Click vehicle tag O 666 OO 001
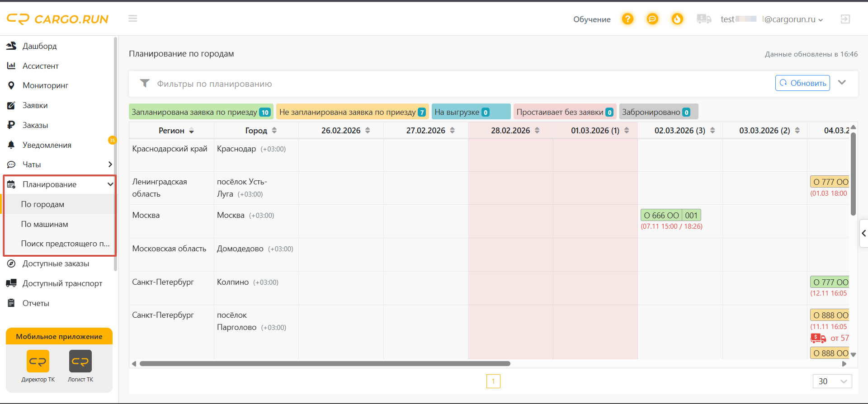 pyautogui.click(x=670, y=215)
